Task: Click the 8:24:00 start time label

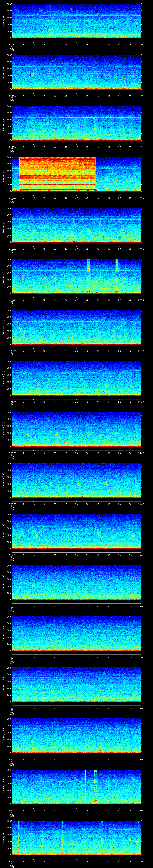Action: point(12,555)
